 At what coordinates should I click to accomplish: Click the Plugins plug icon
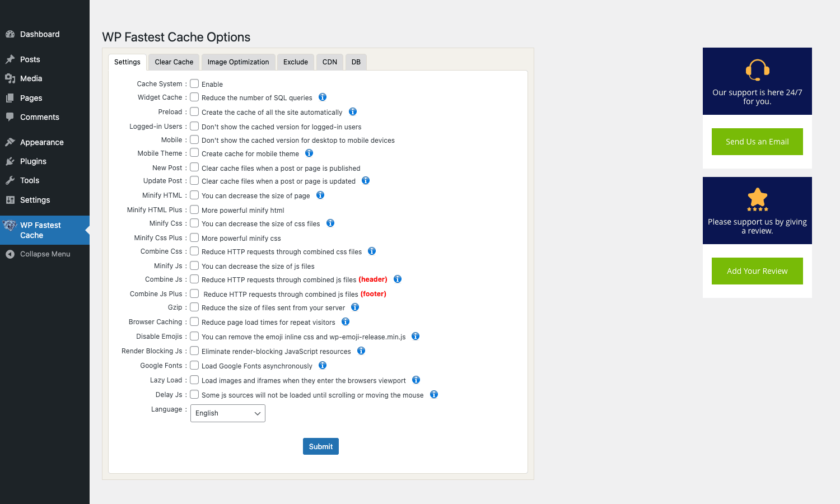(x=10, y=161)
